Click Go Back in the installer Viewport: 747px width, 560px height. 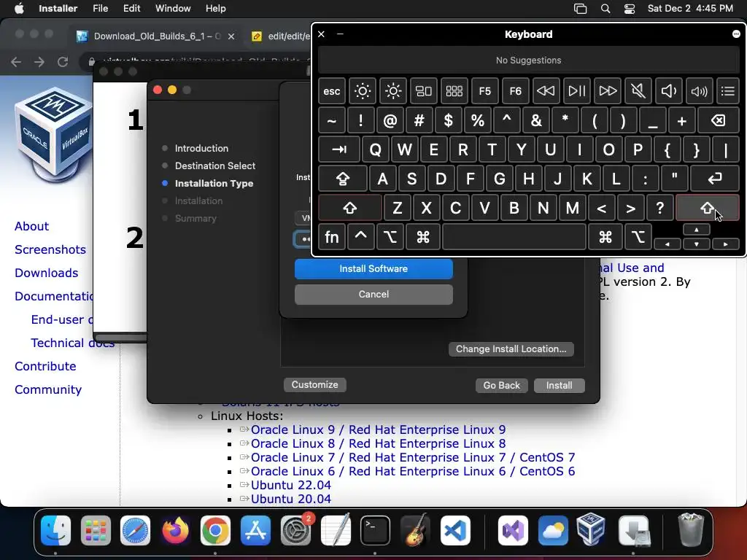(x=502, y=385)
